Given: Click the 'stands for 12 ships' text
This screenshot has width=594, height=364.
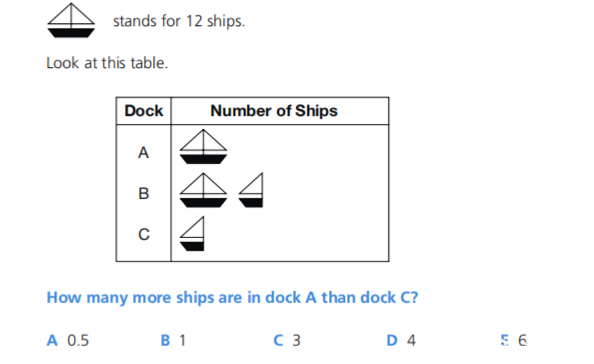Looking at the screenshot, I should [179, 21].
